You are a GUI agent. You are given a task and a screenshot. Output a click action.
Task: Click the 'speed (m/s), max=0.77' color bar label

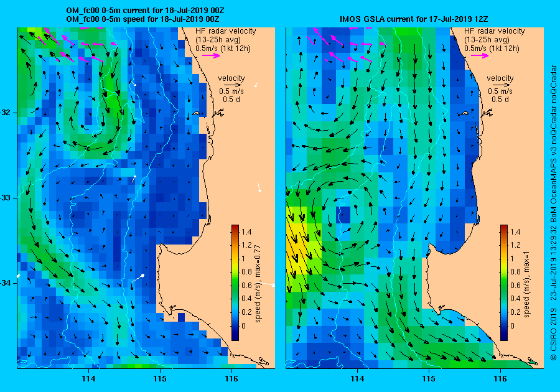pos(258,284)
